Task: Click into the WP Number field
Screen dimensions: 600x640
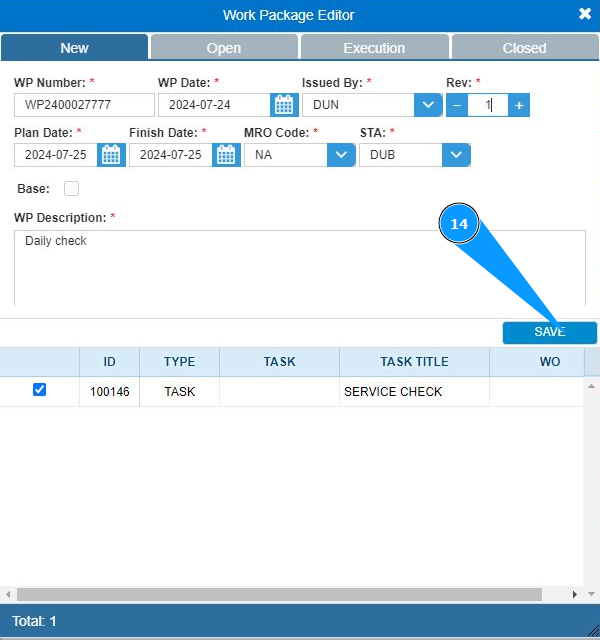Action: click(x=84, y=105)
